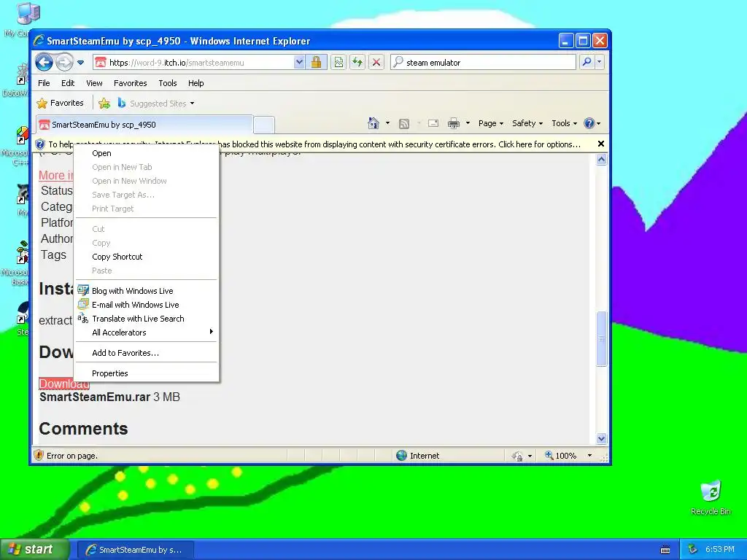Screen dimensions: 747x560
Task: Click the RSS feeds icon
Action: coord(404,124)
